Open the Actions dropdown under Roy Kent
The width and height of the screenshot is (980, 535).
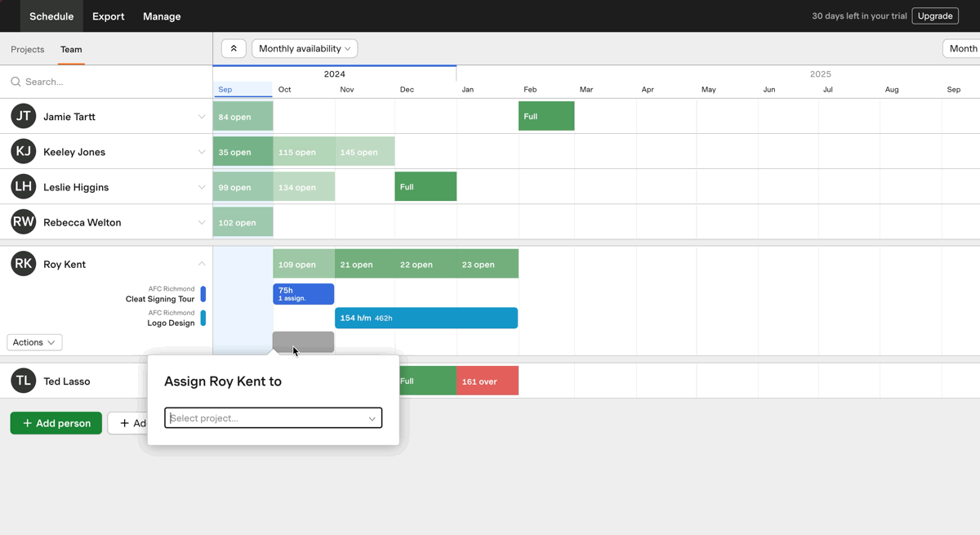click(34, 342)
